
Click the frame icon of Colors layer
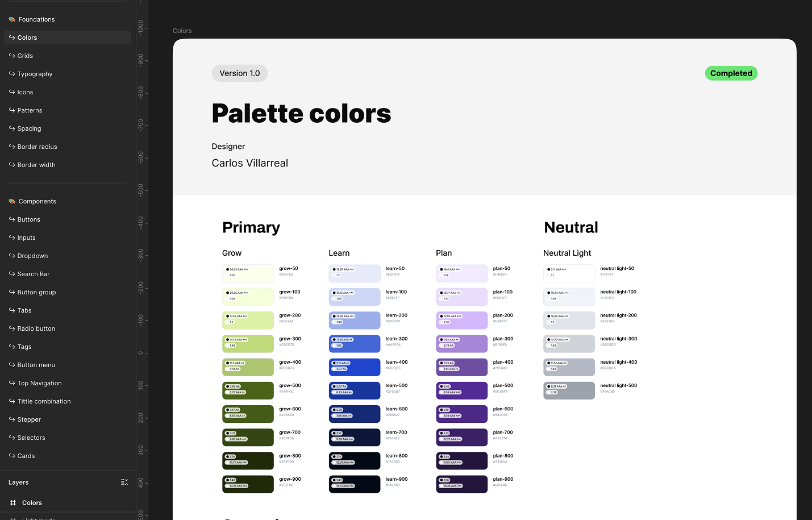[x=13, y=503]
